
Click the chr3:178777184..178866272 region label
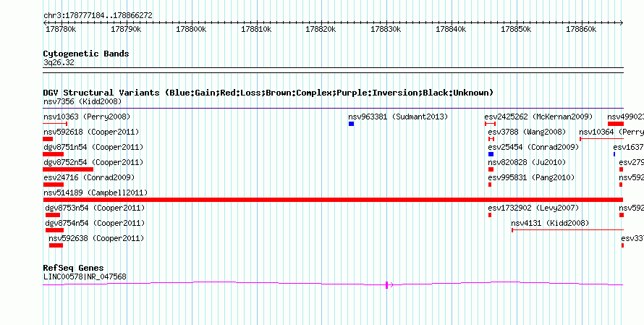pos(98,16)
